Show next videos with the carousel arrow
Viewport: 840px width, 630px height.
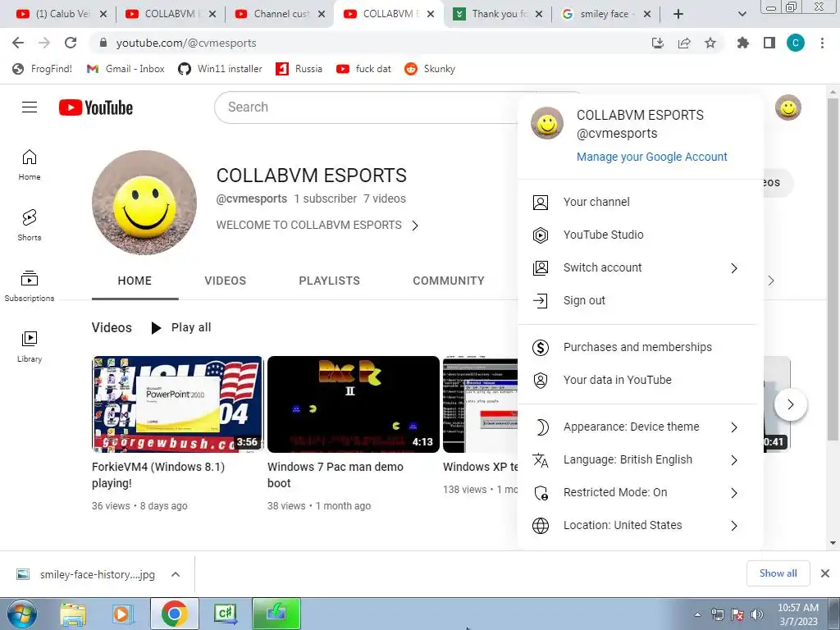tap(790, 404)
